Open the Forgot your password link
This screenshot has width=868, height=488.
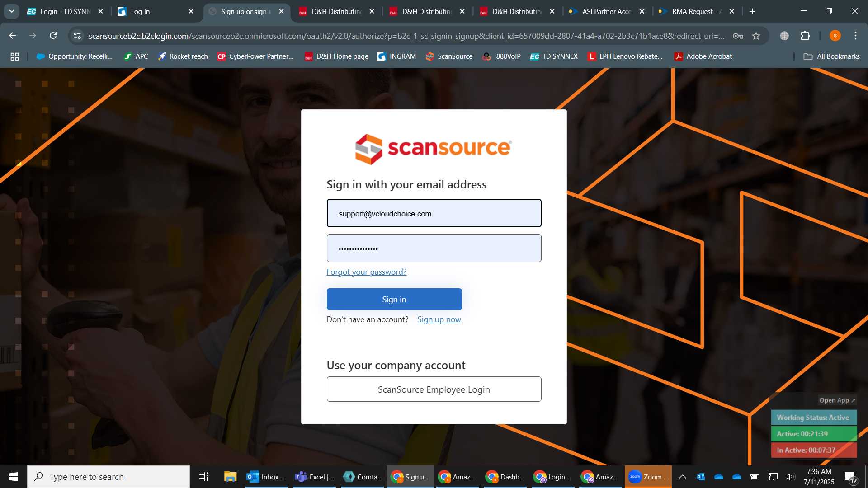(367, 272)
